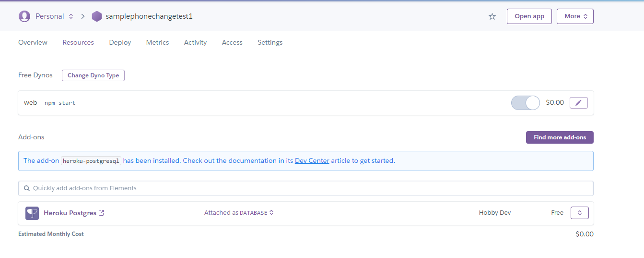Switch to the Overview tab

click(33, 42)
